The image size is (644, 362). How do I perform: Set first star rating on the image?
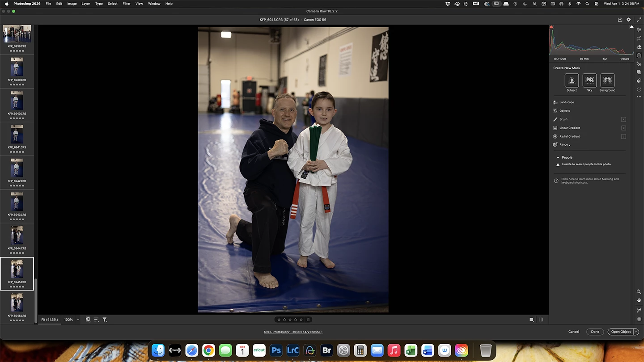tap(279, 320)
